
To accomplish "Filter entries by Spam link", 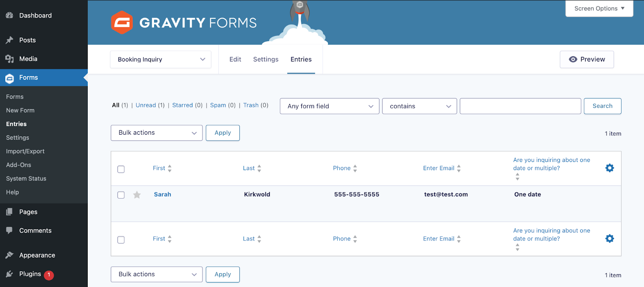I will point(218,105).
